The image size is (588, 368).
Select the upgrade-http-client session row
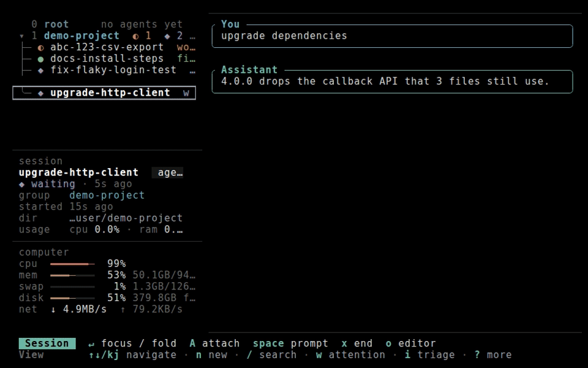point(104,93)
